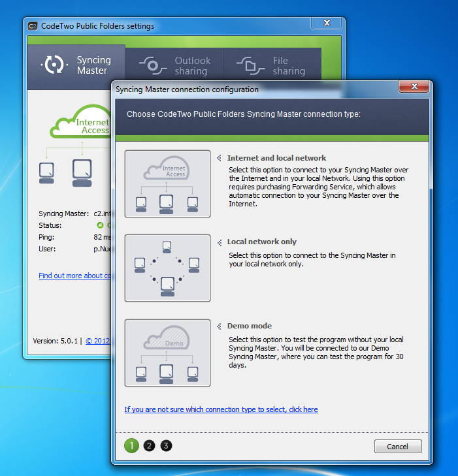Click the CodeTwo C2 title bar icon
Viewport: 458px width, 476px height.
pyautogui.click(x=33, y=26)
